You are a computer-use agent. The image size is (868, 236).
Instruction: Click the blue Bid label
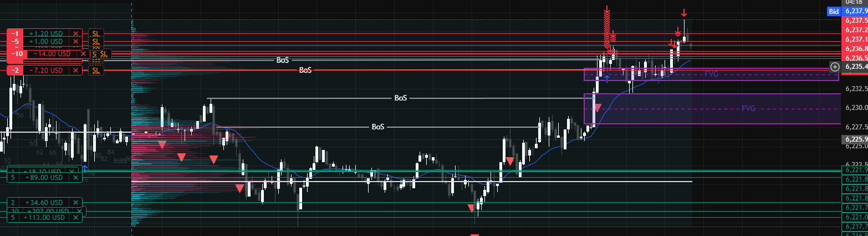point(833,11)
